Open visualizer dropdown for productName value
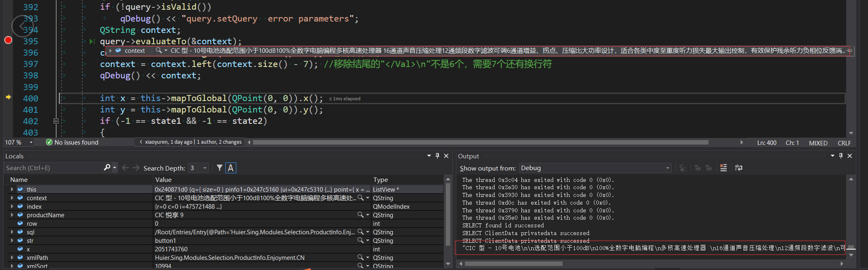Viewport: 868px width, 270px height. (x=368, y=215)
